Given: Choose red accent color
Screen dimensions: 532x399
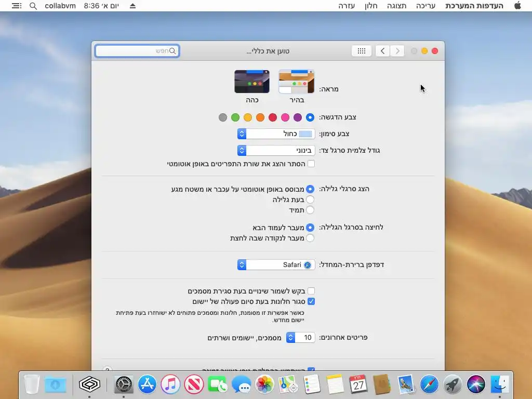Looking at the screenshot, I should (273, 117).
